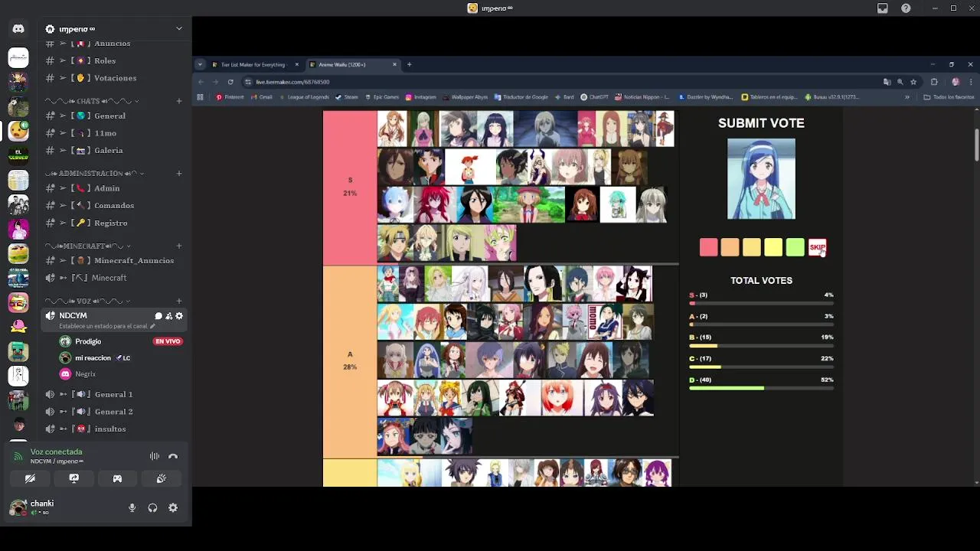Open Discord user settings gear next to chanki
980x551 pixels.
(173, 507)
